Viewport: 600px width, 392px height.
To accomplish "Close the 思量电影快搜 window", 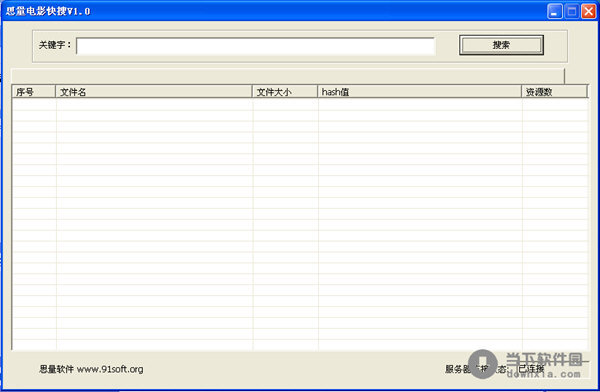I will coord(589,11).
